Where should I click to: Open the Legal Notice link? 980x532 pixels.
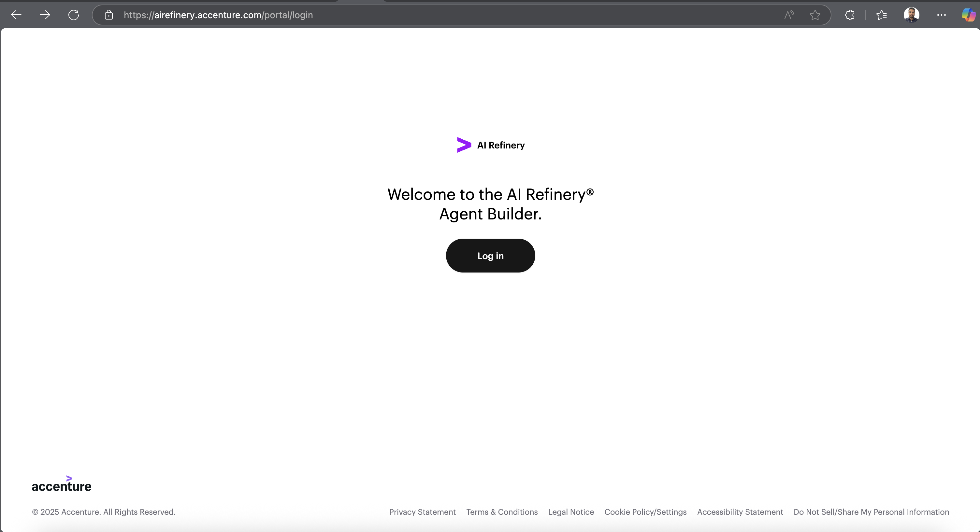click(571, 512)
